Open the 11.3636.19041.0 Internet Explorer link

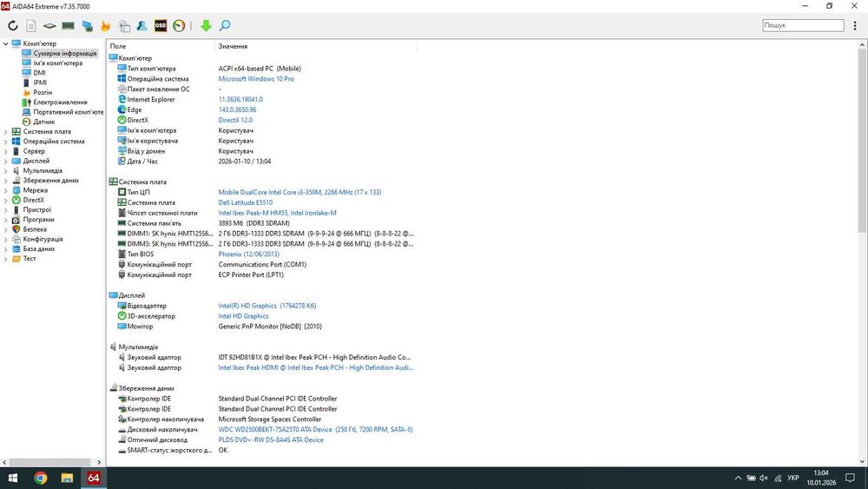(240, 100)
